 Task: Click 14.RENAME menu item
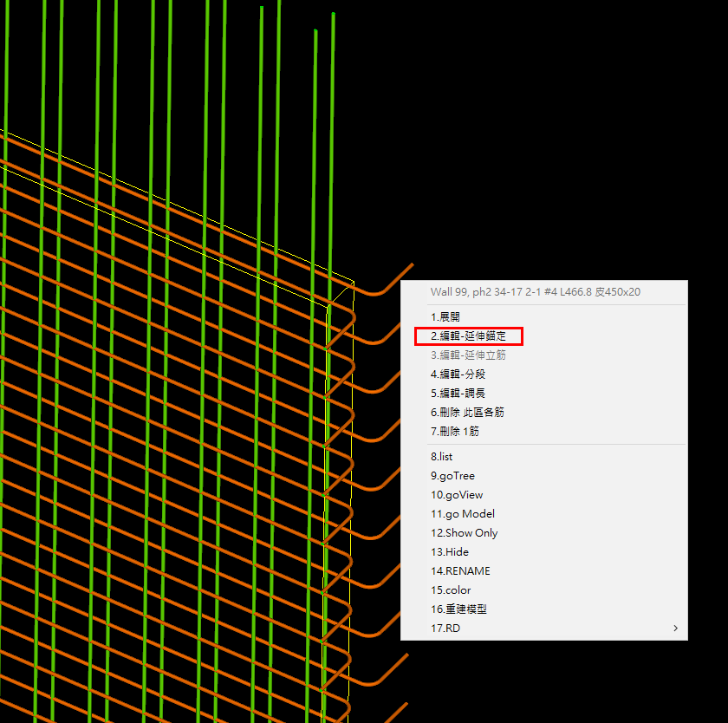[543, 570]
